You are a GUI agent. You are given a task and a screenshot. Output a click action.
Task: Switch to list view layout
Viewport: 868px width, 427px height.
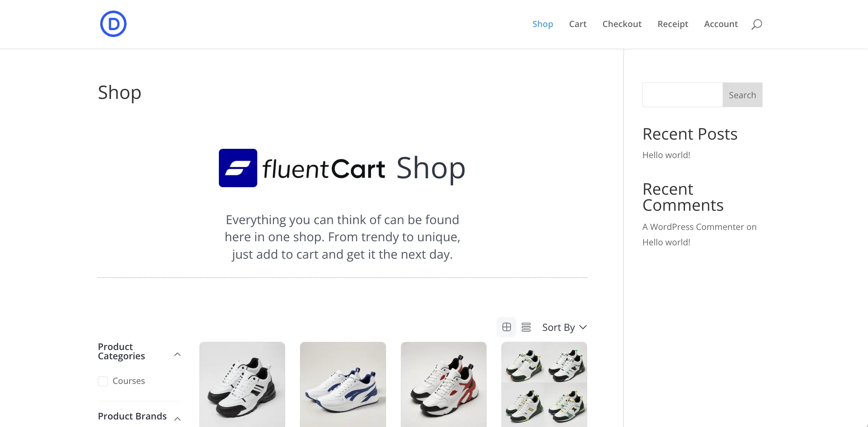point(526,327)
